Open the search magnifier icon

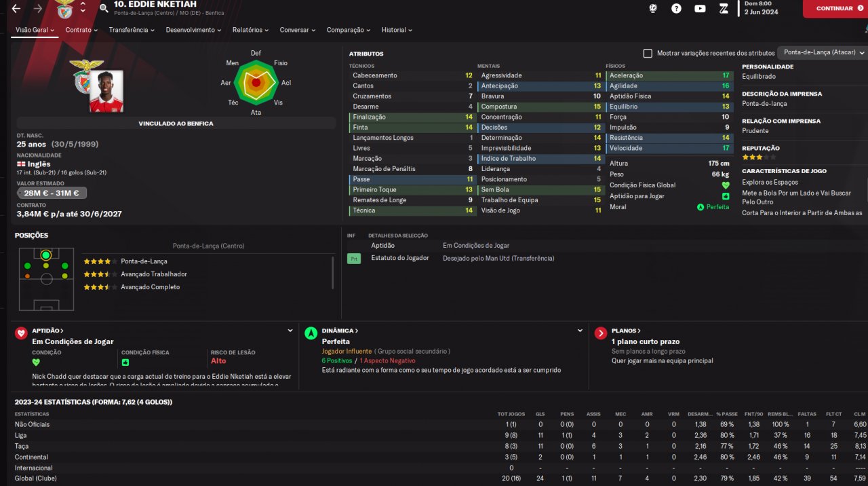104,9
